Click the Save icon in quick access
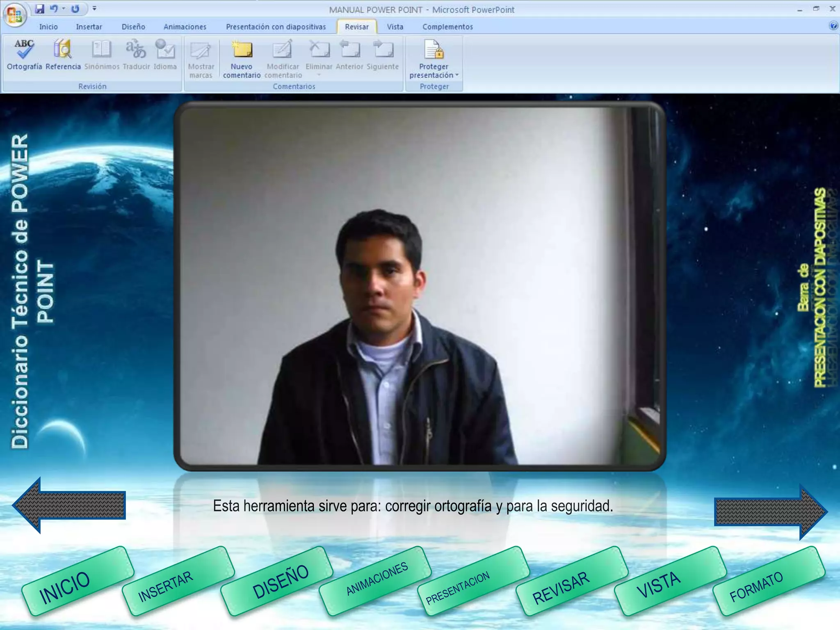The height and width of the screenshot is (630, 840). 39,9
